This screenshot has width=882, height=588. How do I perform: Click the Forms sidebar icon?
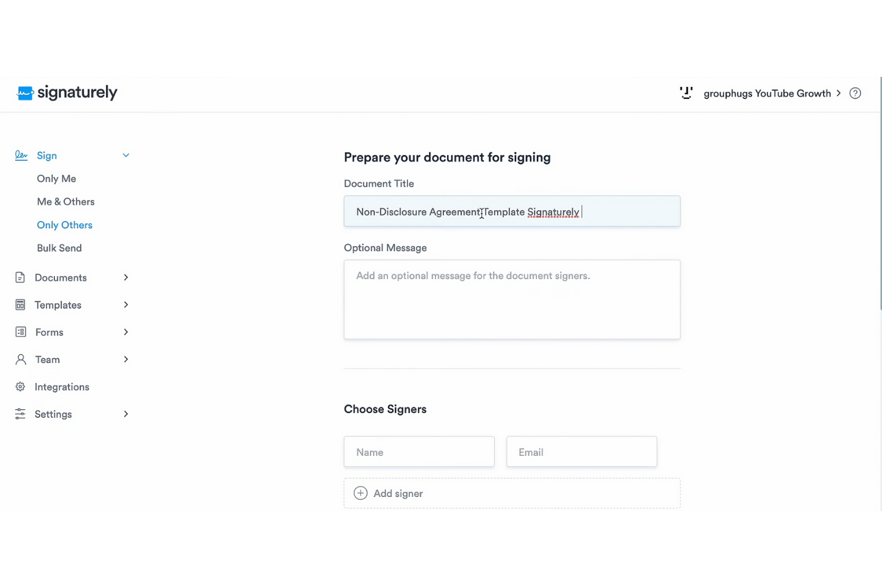(x=20, y=332)
